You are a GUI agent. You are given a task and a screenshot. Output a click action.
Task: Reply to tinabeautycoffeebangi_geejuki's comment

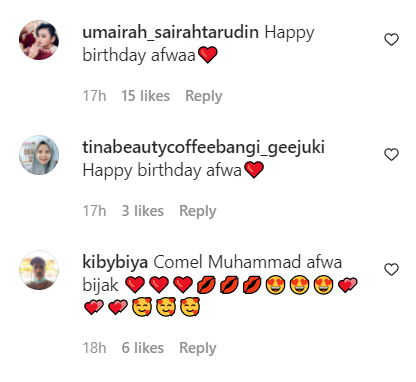pos(198,211)
